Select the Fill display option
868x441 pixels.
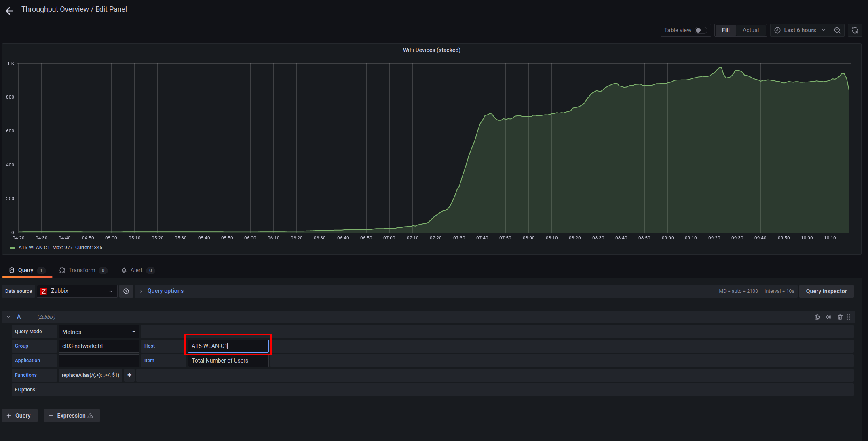coord(726,30)
